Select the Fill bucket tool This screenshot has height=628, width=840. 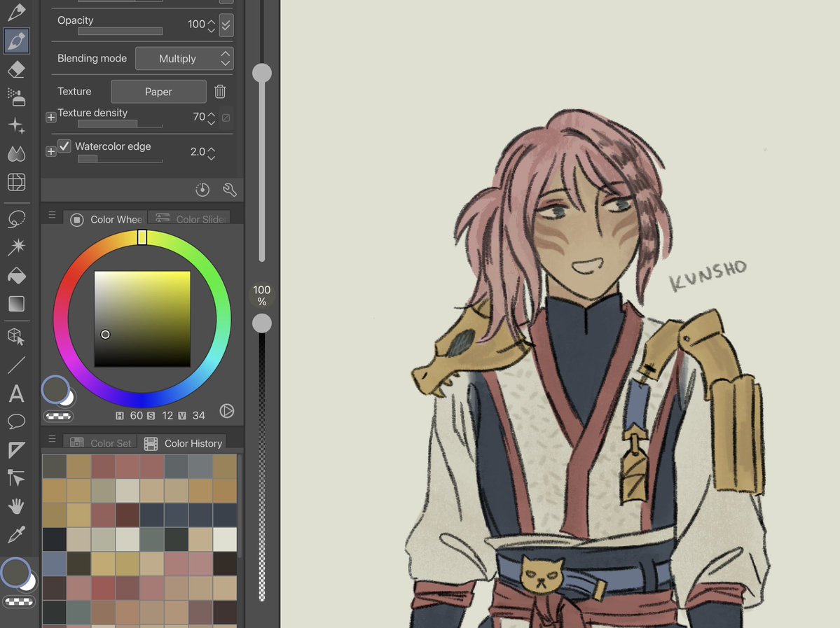pos(17,275)
